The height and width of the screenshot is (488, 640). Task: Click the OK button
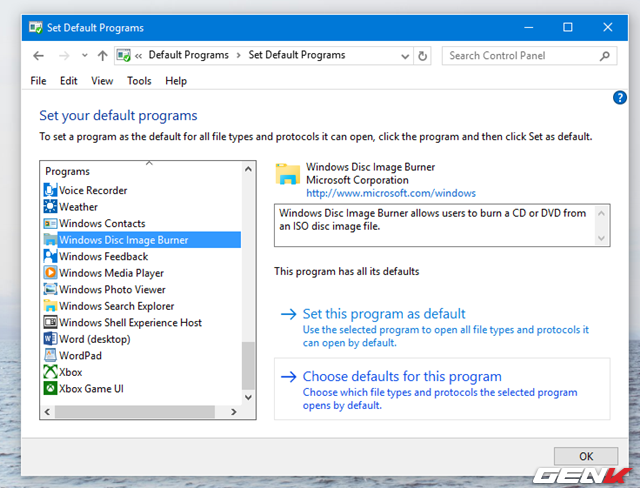pos(586,456)
